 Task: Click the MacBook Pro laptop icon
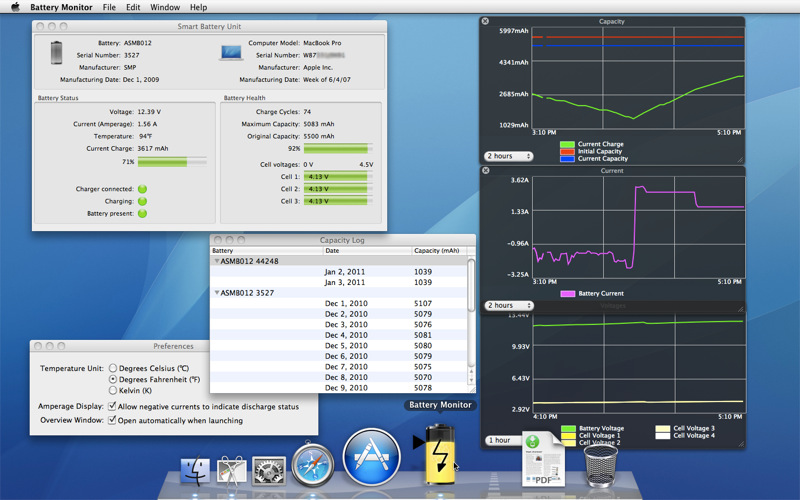coord(231,53)
